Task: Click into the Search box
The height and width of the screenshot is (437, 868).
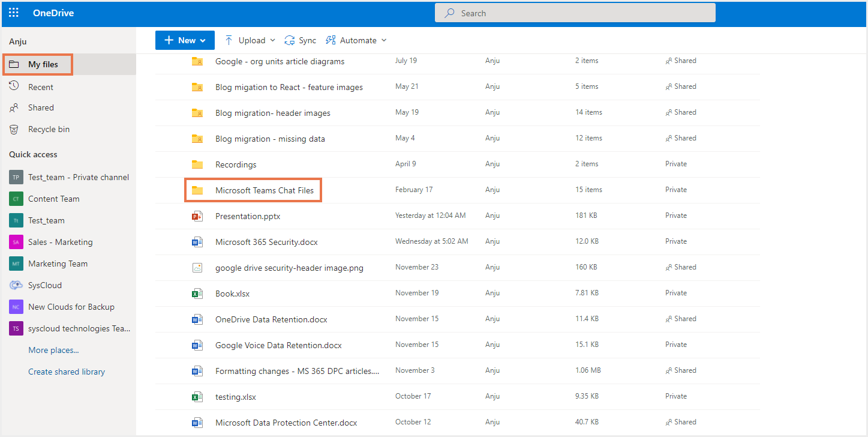Action: [575, 13]
